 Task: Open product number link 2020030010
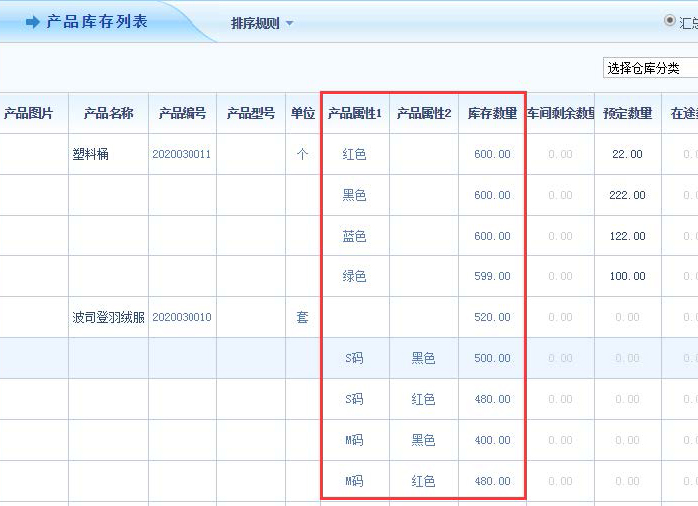[x=182, y=317]
